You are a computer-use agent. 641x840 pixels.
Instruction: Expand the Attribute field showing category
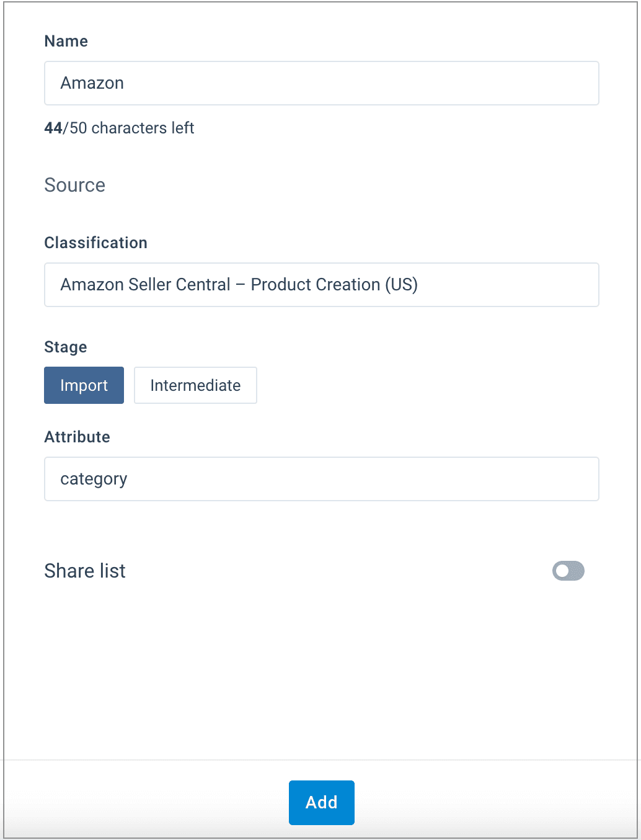click(321, 479)
